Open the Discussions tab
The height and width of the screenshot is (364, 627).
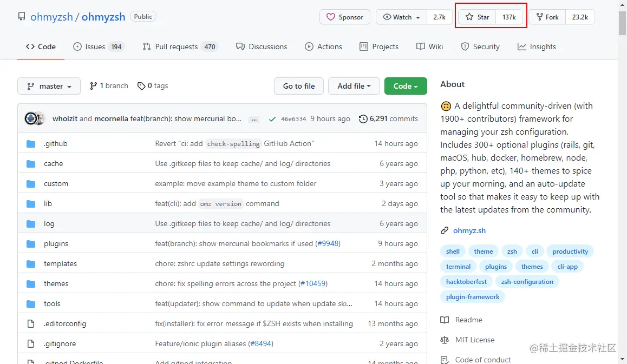click(x=262, y=47)
